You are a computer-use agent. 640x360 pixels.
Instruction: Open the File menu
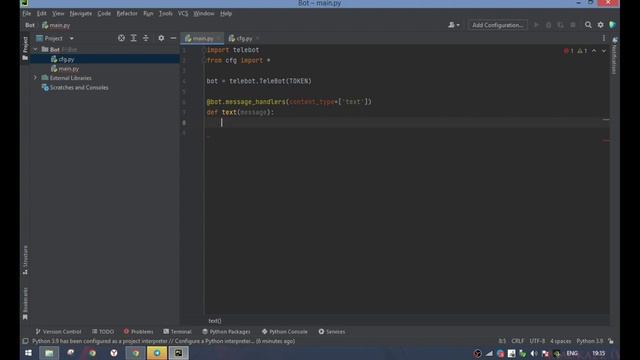[27, 13]
